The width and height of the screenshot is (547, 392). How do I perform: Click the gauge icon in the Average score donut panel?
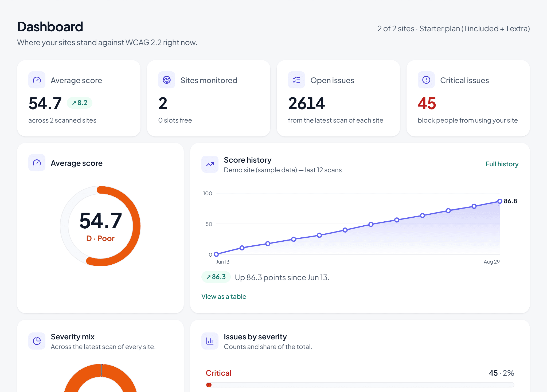37,163
